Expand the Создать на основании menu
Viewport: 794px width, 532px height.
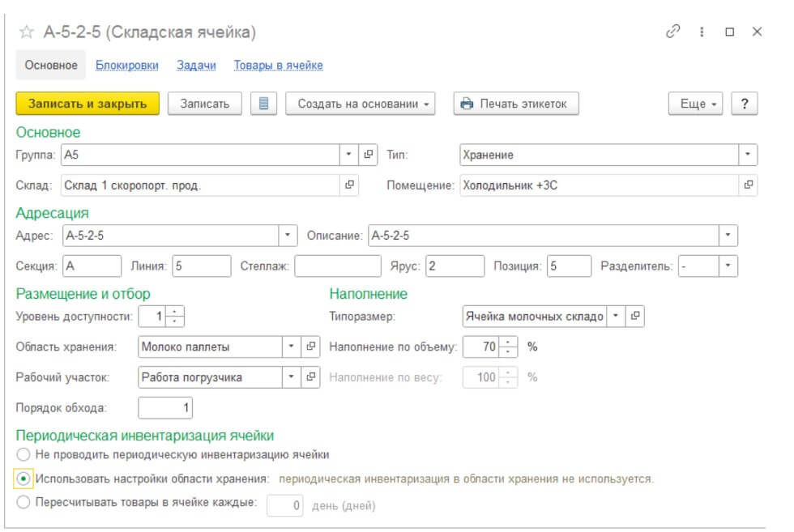pos(361,104)
